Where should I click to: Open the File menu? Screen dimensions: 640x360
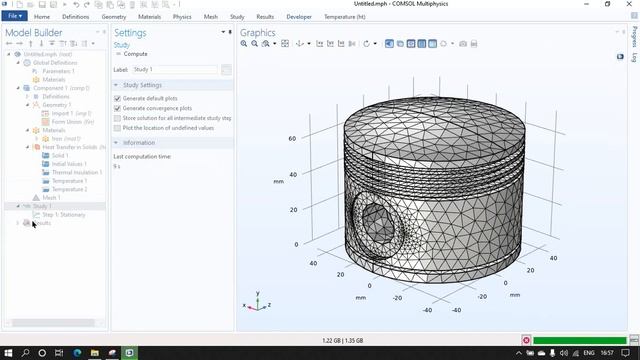[15, 16]
